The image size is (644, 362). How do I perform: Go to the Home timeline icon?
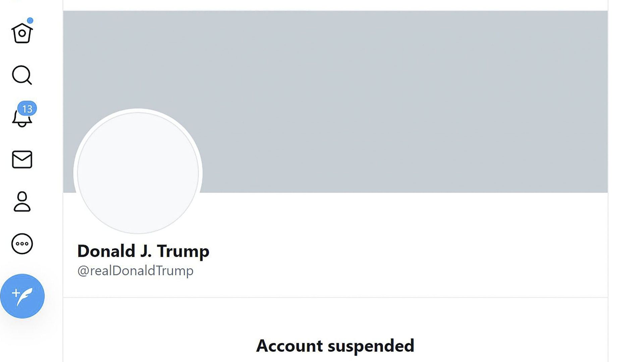click(22, 33)
